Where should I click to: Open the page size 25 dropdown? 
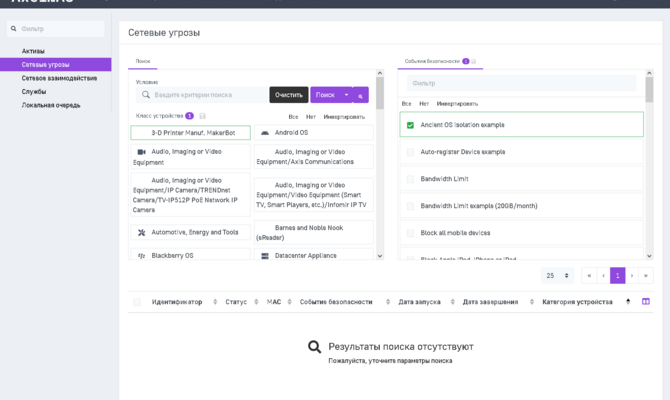tap(557, 275)
